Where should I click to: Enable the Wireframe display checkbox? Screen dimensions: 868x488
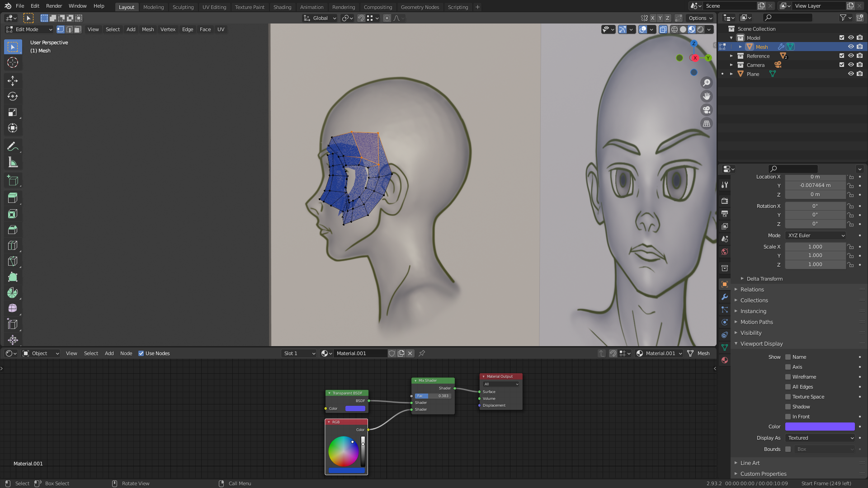pyautogui.click(x=788, y=377)
